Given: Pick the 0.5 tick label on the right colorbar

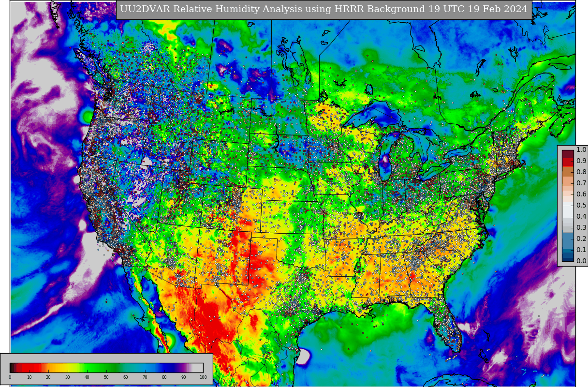Looking at the screenshot, I should (x=581, y=206).
